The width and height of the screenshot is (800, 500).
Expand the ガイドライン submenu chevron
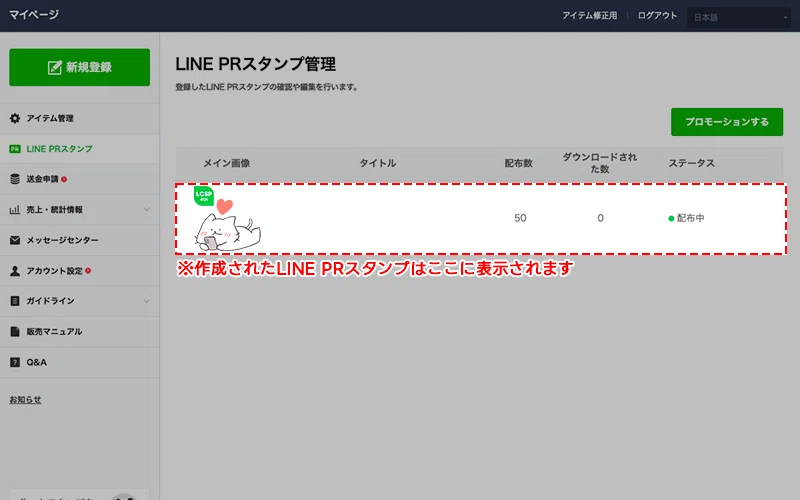(146, 301)
